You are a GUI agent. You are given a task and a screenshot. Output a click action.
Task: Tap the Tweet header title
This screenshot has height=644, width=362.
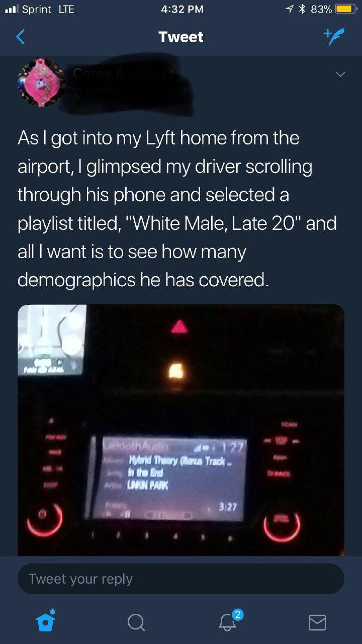pos(181,37)
